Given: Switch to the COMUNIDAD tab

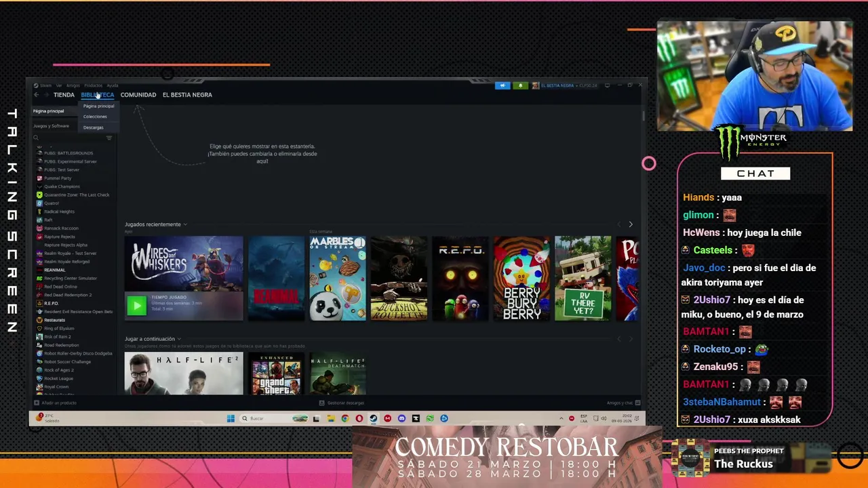Looking at the screenshot, I should (138, 95).
